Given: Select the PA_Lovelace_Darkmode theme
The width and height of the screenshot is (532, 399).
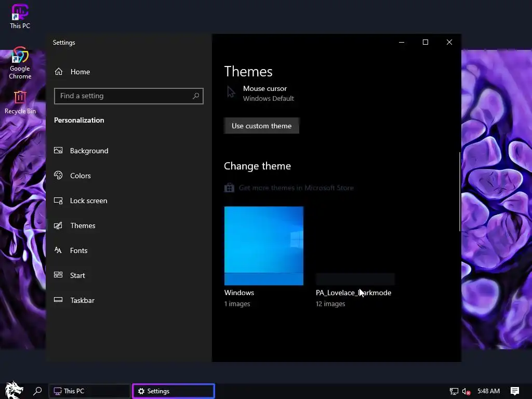Looking at the screenshot, I should point(355,257).
